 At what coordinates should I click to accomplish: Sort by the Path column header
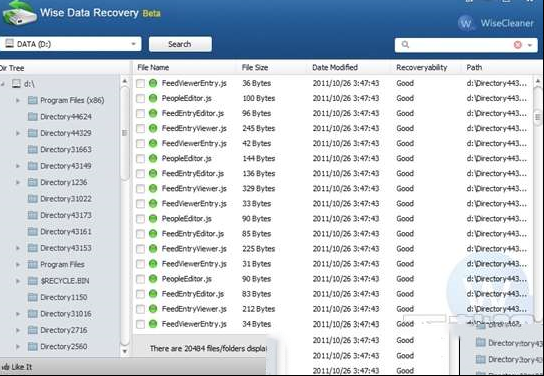pos(474,68)
